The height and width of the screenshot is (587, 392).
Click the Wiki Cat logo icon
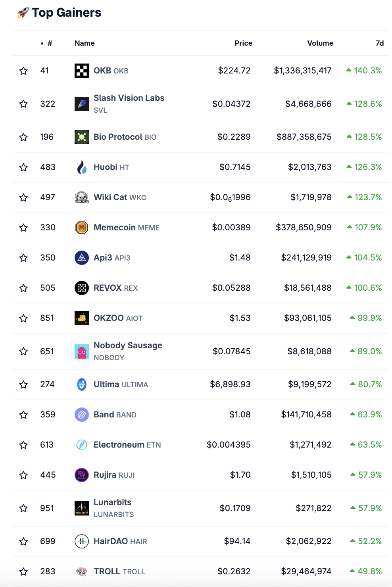[x=82, y=197]
